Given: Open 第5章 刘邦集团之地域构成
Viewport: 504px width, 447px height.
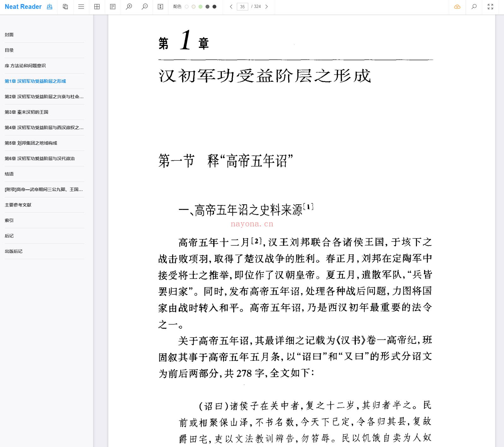Looking at the screenshot, I should point(31,143).
